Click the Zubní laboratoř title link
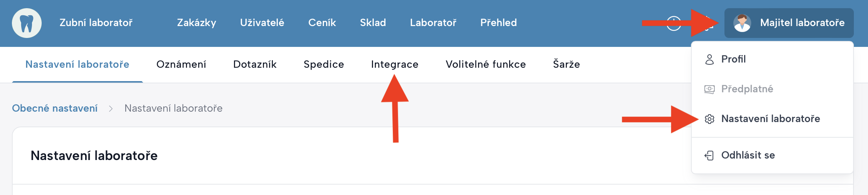This screenshot has height=195, width=868. (96, 23)
